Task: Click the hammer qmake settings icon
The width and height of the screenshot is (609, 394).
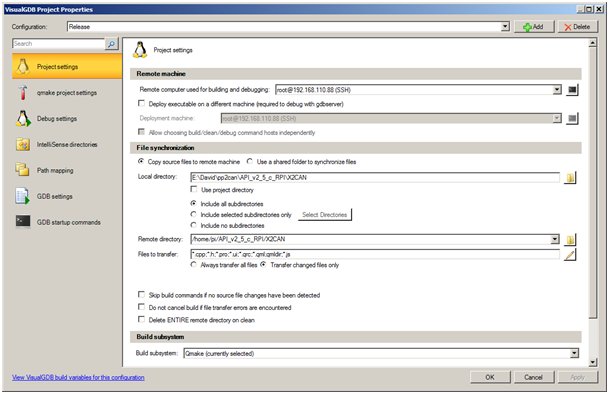Action: [23, 92]
